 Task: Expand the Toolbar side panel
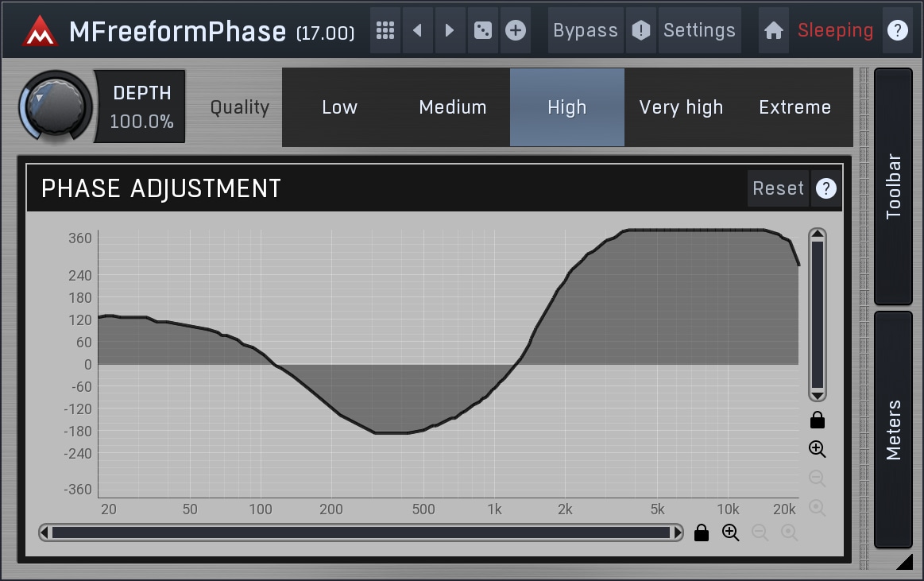click(x=894, y=186)
